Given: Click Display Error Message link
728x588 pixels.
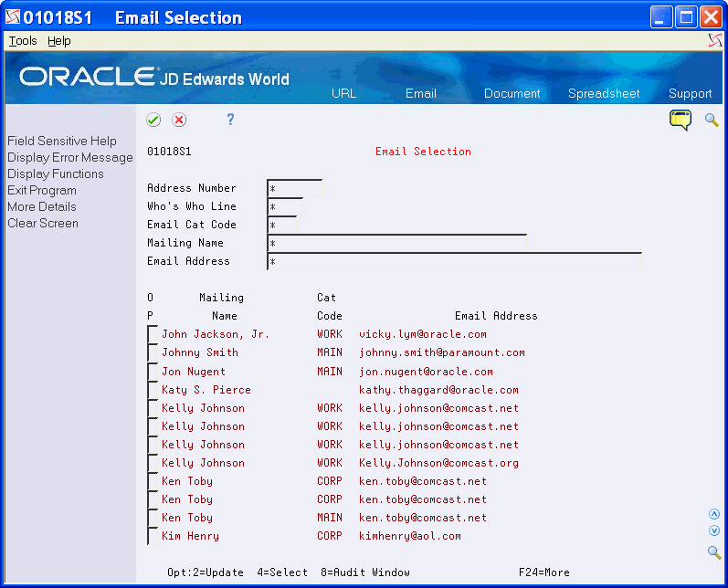Looking at the screenshot, I should click(x=70, y=157).
